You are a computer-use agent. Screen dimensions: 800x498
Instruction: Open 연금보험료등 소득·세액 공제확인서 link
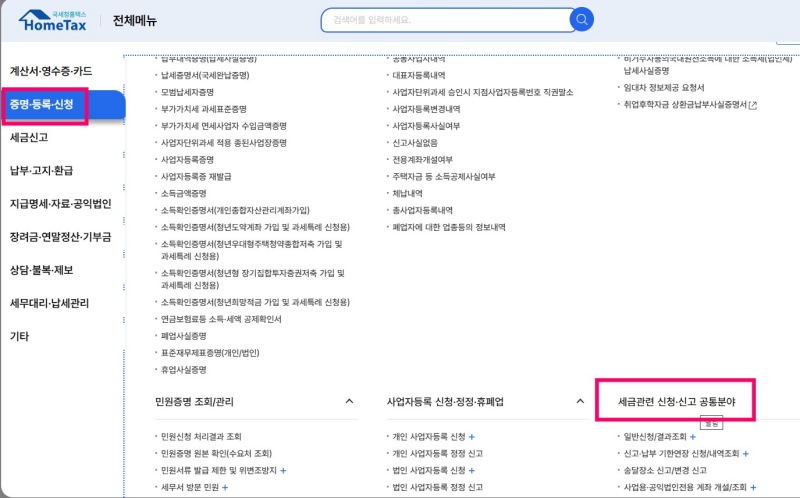[x=221, y=319]
